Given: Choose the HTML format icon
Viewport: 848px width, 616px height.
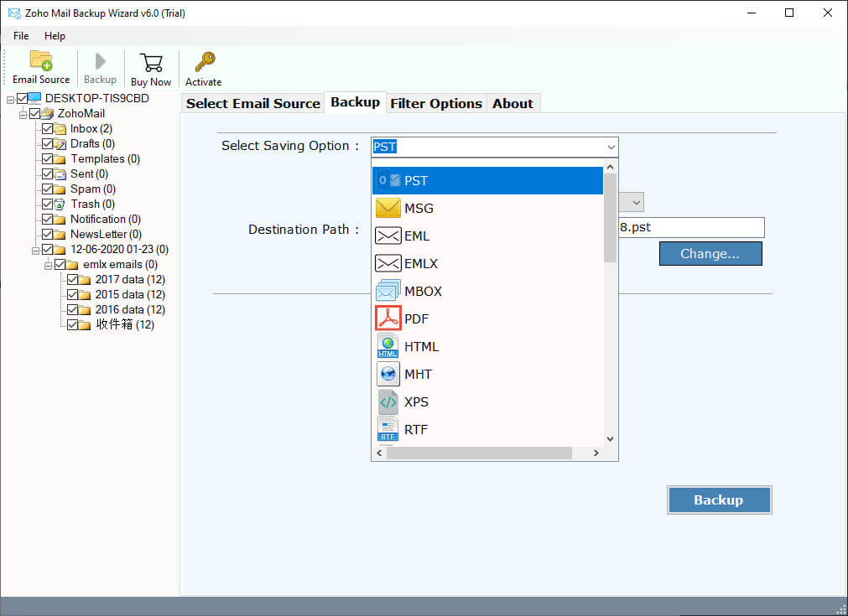Looking at the screenshot, I should [388, 346].
